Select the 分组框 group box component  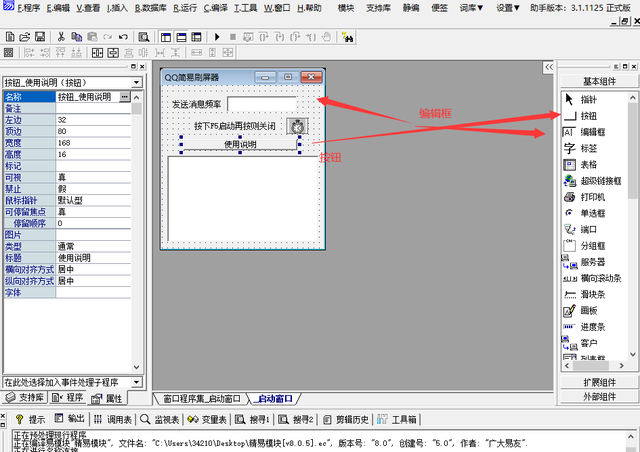[x=595, y=246]
